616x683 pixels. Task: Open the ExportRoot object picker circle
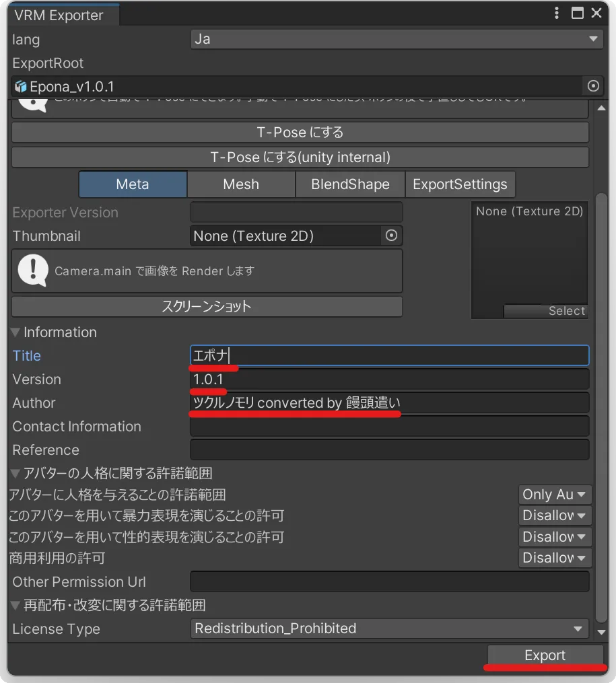(593, 86)
